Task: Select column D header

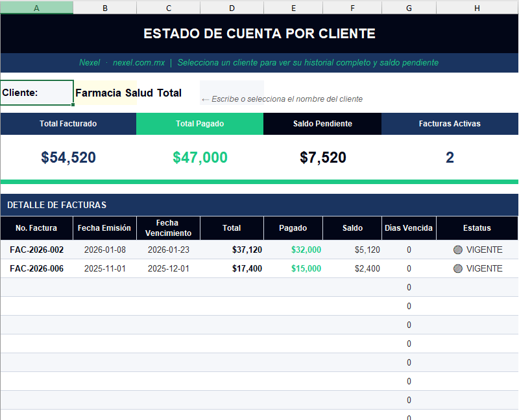Action: click(232, 7)
